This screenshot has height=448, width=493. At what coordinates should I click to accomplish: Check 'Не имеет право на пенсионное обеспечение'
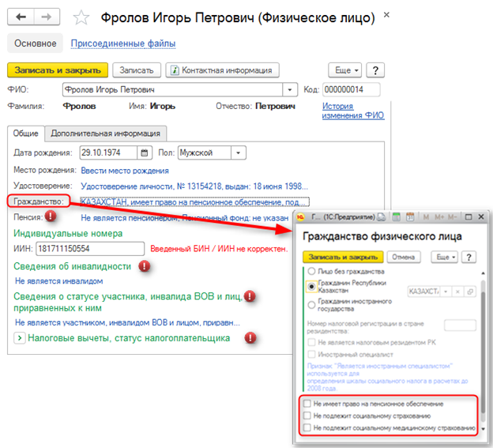tap(307, 404)
